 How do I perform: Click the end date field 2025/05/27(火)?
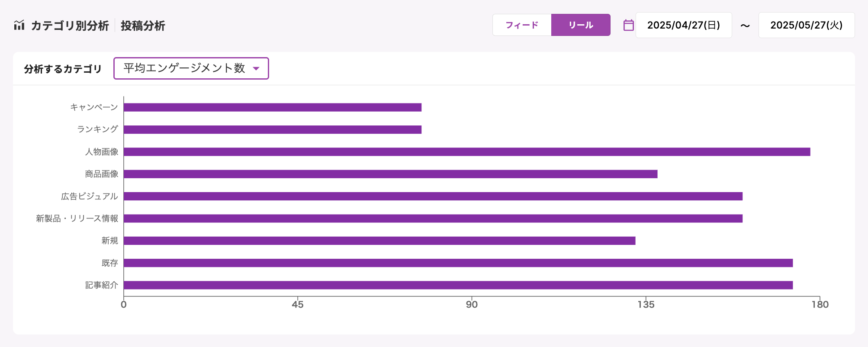coord(806,25)
